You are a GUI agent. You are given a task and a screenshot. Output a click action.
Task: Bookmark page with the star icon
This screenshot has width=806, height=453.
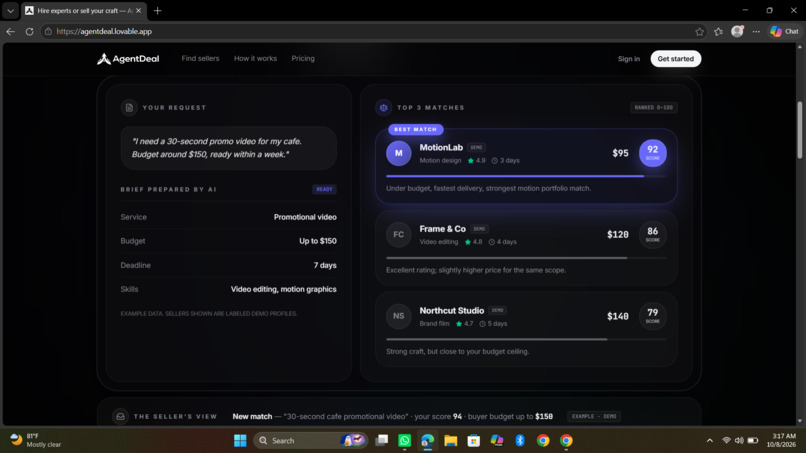(x=699, y=31)
